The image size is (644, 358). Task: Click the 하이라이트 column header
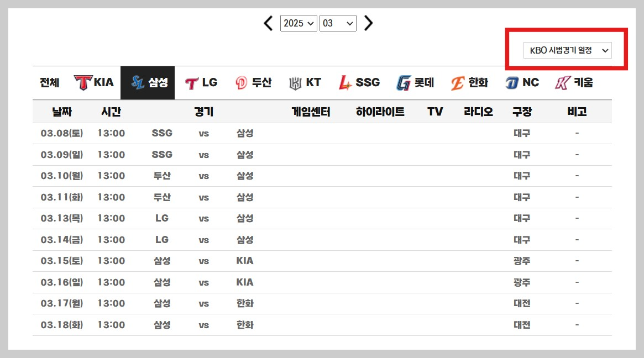tap(380, 111)
